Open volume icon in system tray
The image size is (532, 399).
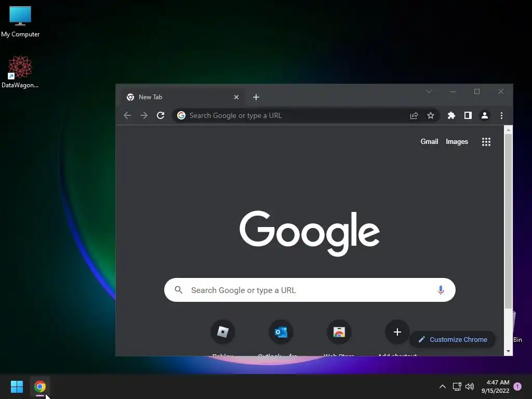470,387
